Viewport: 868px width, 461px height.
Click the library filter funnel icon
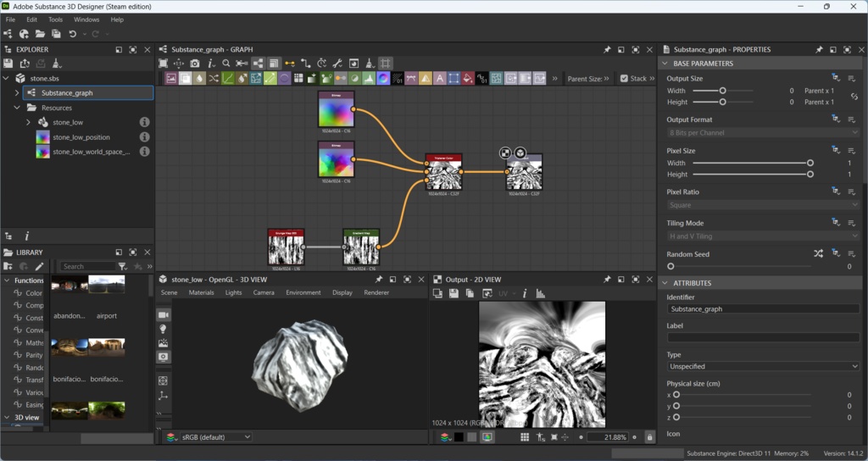tap(123, 266)
